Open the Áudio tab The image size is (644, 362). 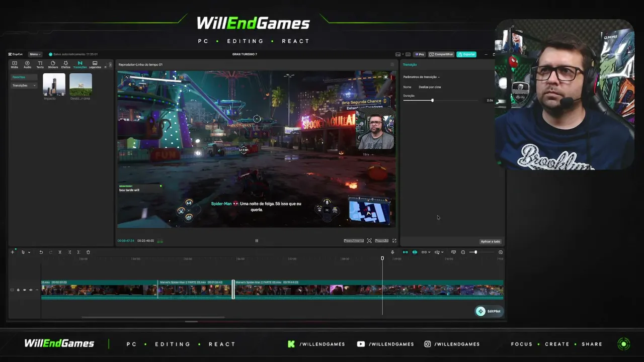[27, 64]
